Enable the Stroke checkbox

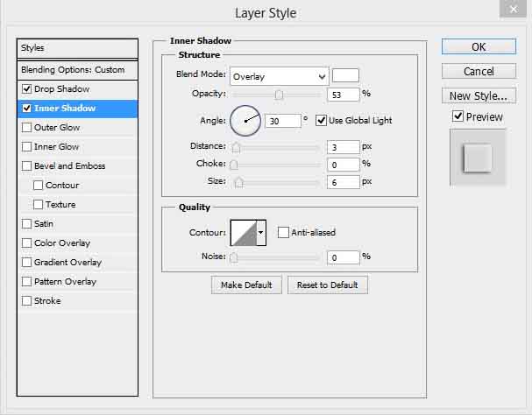pos(26,300)
